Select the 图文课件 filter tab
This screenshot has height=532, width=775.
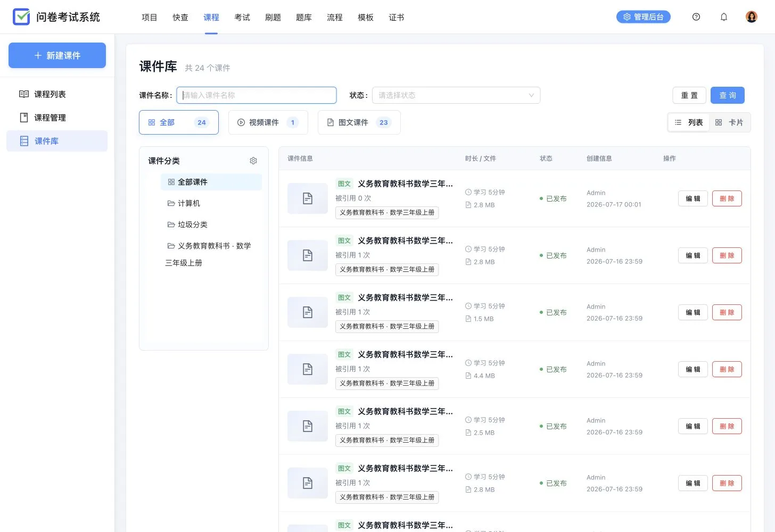pos(359,122)
